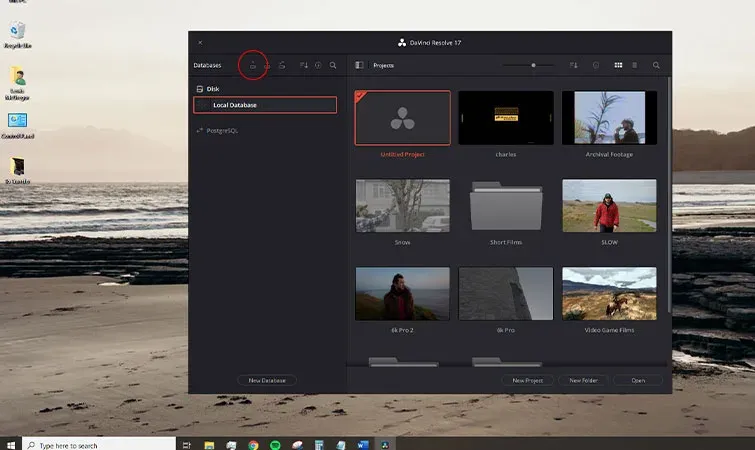Select the Short Films folder
The width and height of the screenshot is (755, 450).
point(506,206)
